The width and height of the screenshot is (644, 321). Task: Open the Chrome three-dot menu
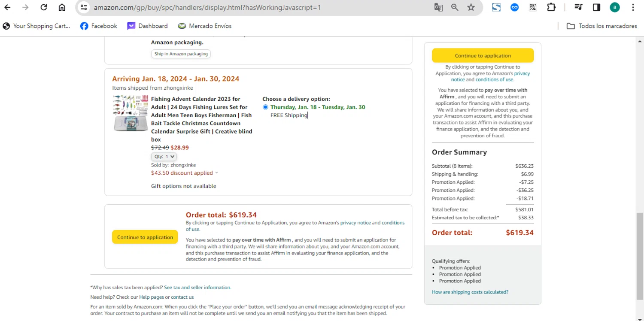[x=633, y=7]
